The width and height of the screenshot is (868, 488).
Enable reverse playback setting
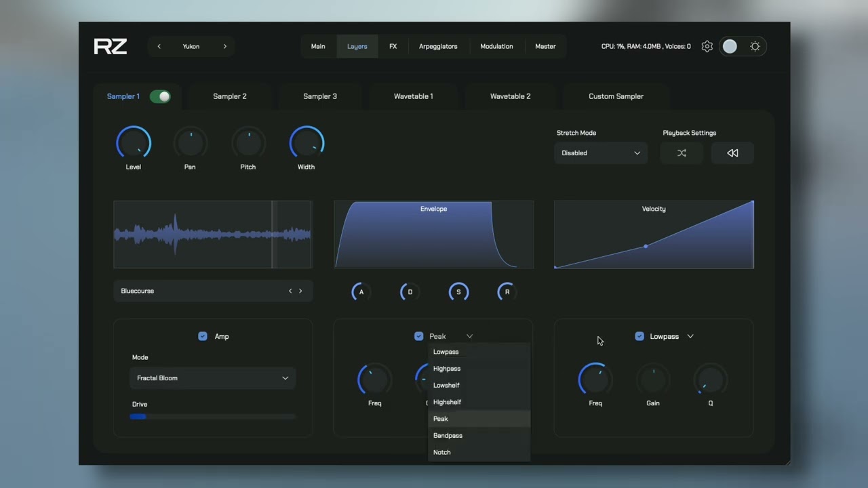(x=732, y=153)
